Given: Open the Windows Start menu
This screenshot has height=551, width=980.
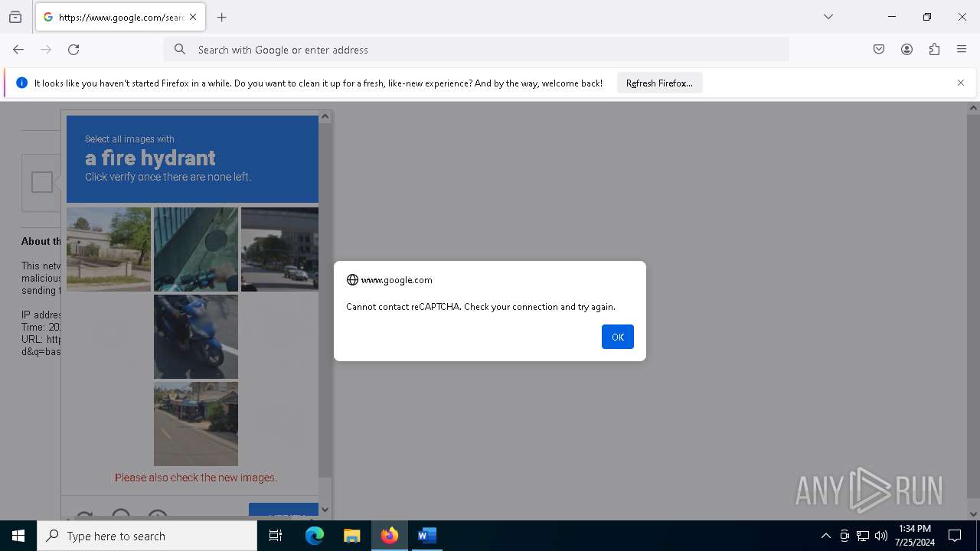Looking at the screenshot, I should click(18, 536).
